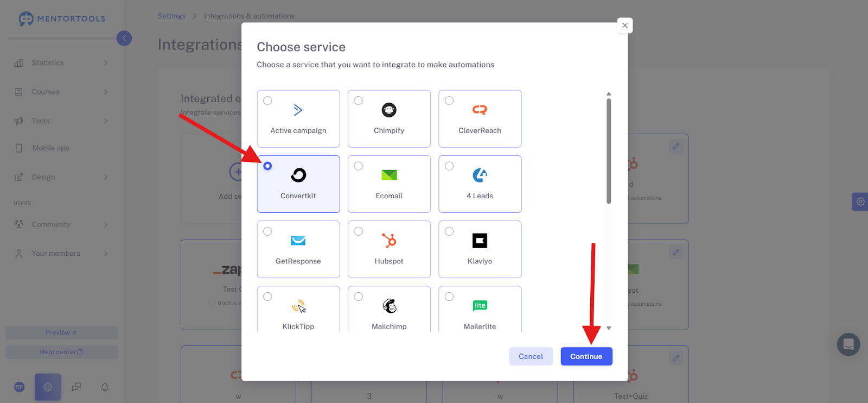Click the Mailerlite green logo
Image resolution: width=868 pixels, height=403 pixels.
point(480,305)
